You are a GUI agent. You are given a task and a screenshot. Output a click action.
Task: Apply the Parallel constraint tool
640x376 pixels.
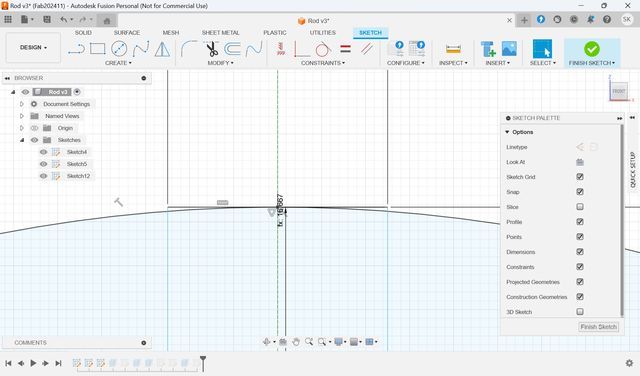367,49
